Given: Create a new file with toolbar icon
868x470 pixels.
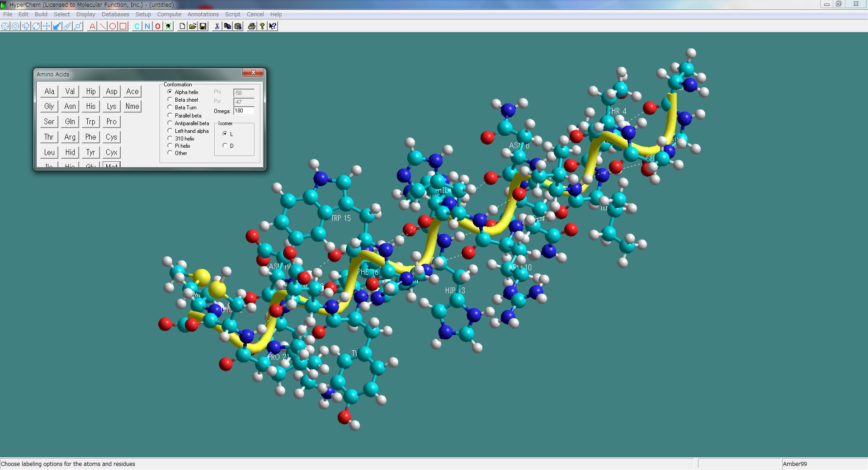Looking at the screenshot, I should tap(182, 26).
